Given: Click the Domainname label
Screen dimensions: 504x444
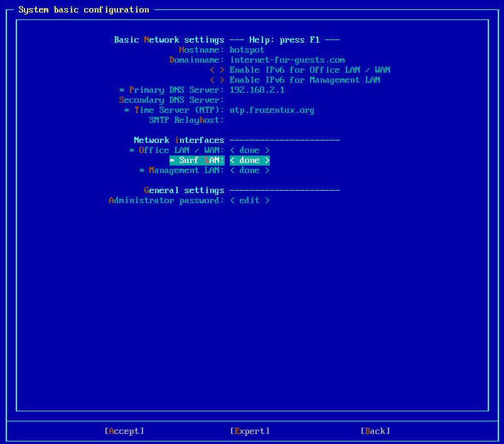Looking at the screenshot, I should (x=196, y=60).
